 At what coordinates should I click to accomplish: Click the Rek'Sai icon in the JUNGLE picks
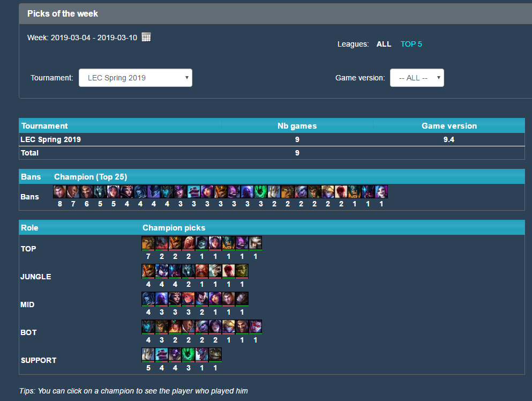(x=175, y=271)
